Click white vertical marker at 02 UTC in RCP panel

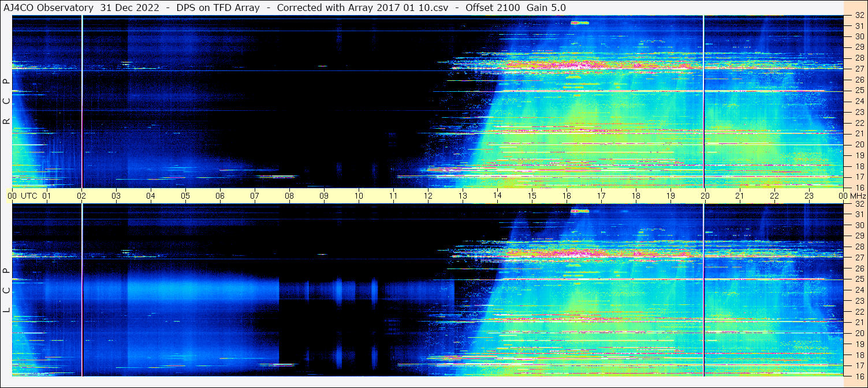tap(82, 101)
